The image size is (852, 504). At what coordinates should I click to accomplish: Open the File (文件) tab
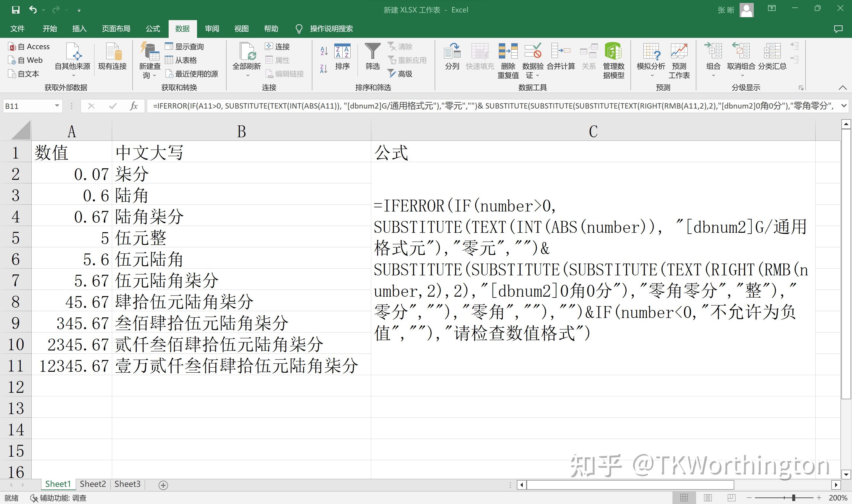pyautogui.click(x=17, y=28)
